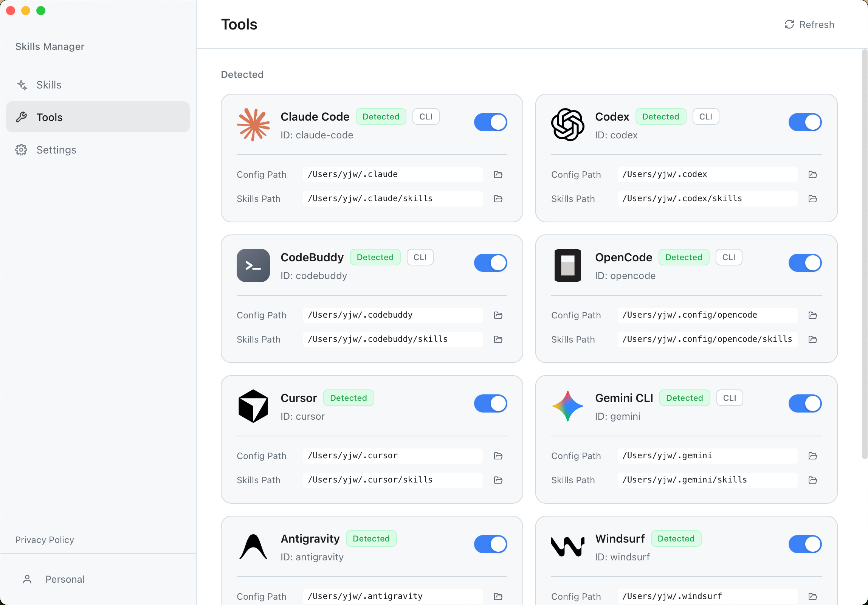
Task: Turn off the OpenCode switch
Action: click(805, 263)
